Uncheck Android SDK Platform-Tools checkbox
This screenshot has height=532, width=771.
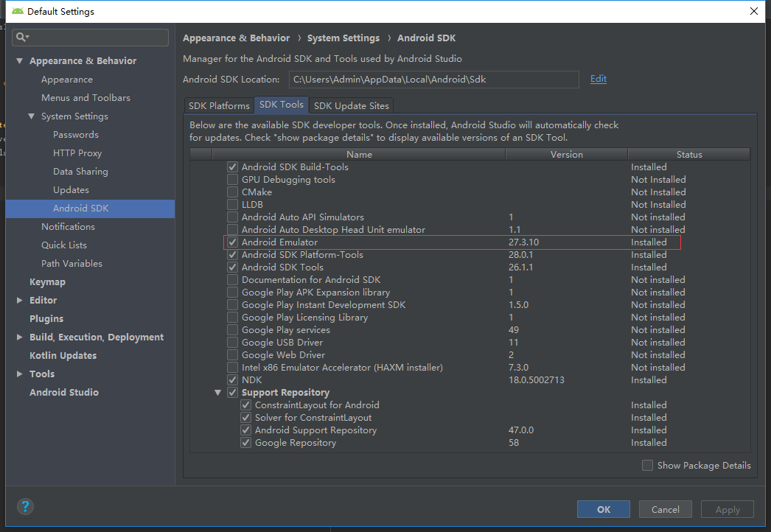[x=233, y=255]
